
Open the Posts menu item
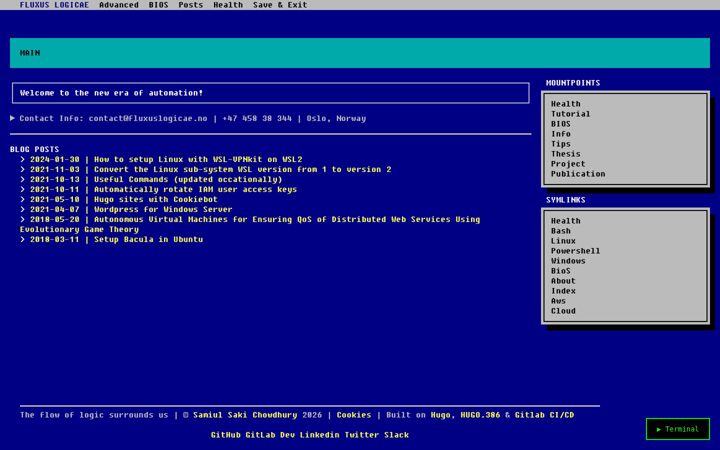click(191, 5)
